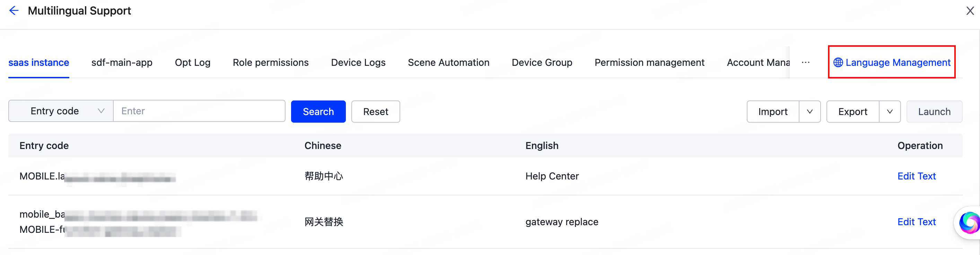Click the Multilingual Support title
The height and width of the screenshot is (255, 980).
tap(79, 11)
